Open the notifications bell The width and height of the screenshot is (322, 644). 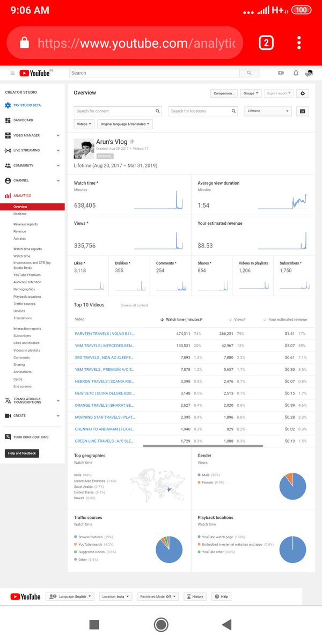[296, 73]
